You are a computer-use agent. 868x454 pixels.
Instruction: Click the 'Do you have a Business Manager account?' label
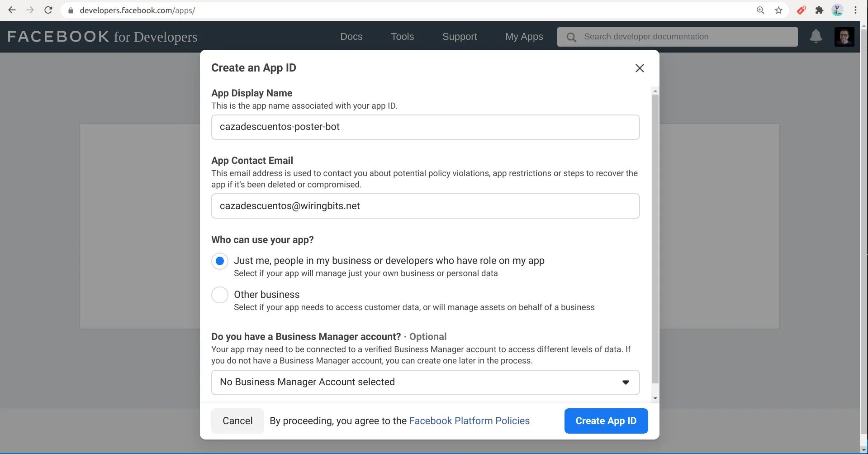pos(306,337)
